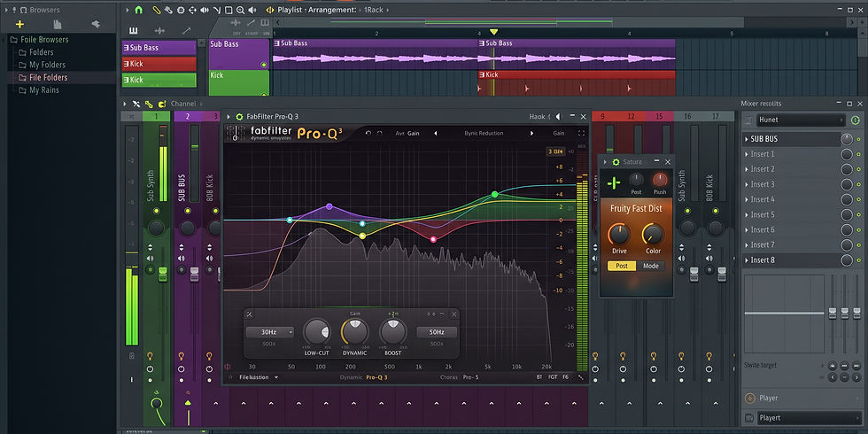Click the green circular icon beside Hunet dropdown
Viewport: 868px width, 434px height.
coord(856,120)
